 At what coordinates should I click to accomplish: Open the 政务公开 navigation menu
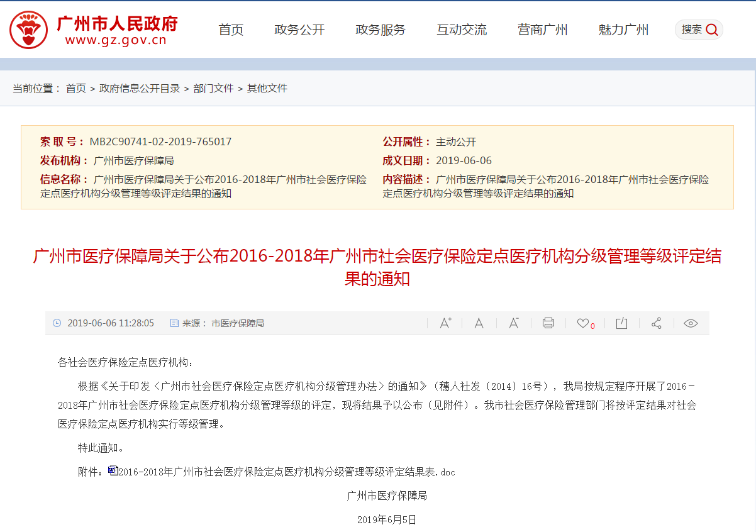coord(299,30)
